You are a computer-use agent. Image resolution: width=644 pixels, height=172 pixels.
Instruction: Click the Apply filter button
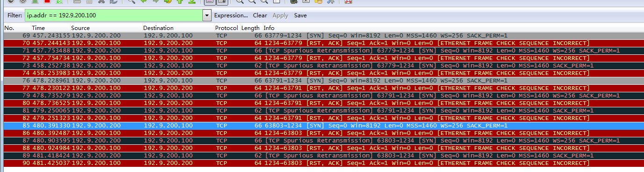point(280,15)
